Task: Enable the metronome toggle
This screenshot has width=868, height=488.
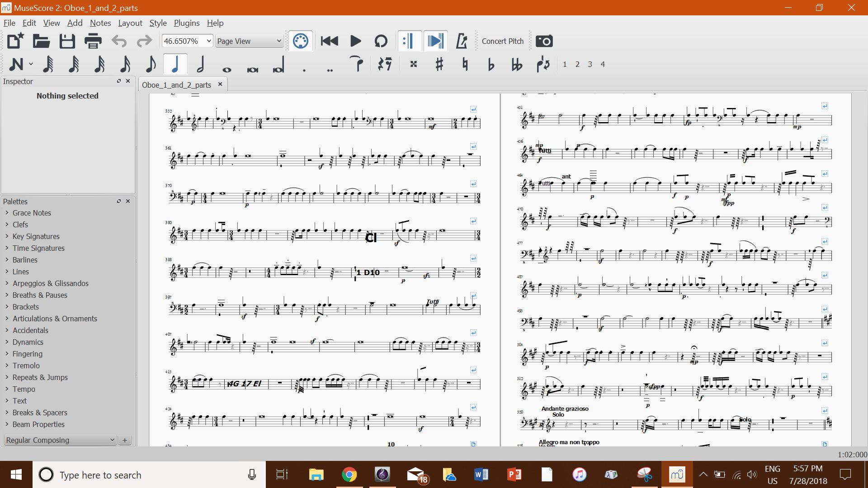Action: 462,41
